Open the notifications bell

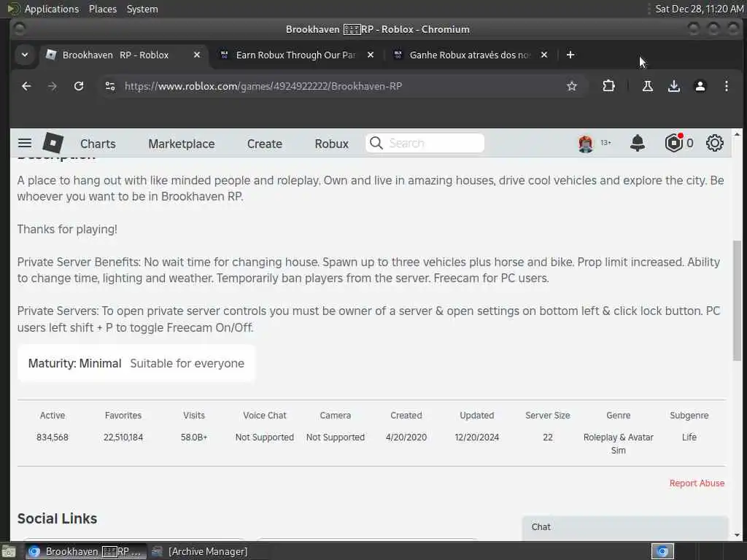pyautogui.click(x=638, y=143)
